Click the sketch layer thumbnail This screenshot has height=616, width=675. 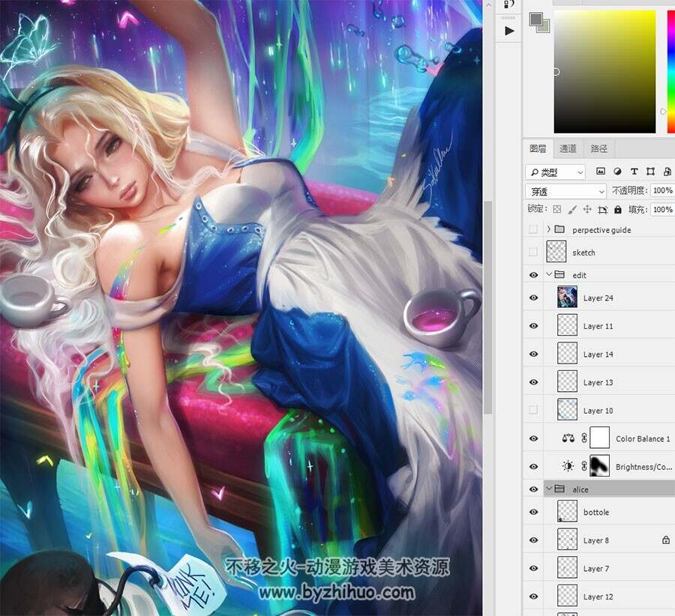[556, 252]
